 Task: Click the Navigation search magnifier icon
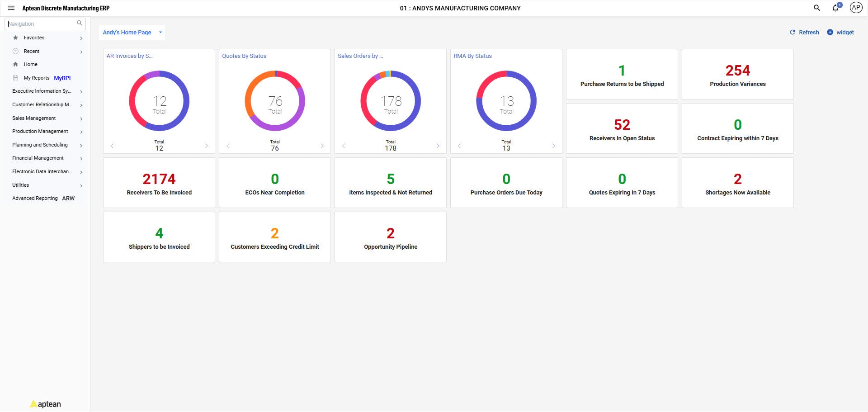click(80, 24)
